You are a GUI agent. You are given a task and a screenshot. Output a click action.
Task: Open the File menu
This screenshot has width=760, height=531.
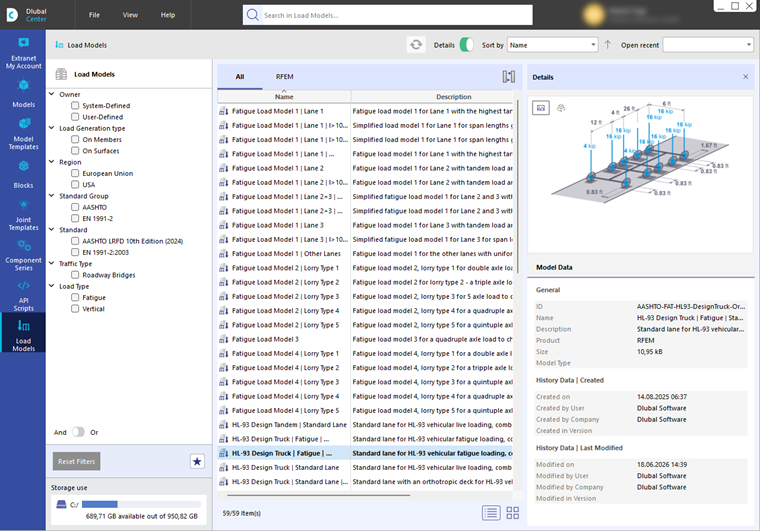tap(94, 15)
